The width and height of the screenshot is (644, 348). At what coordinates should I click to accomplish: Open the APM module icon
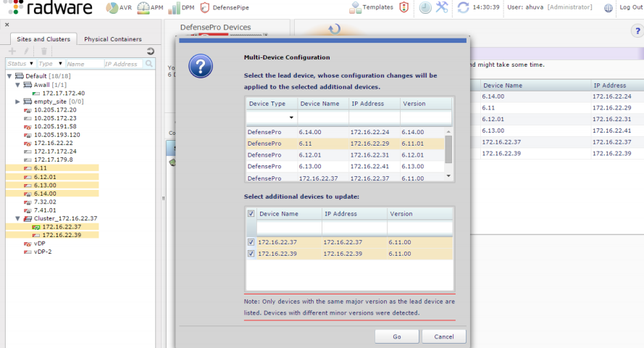point(143,8)
